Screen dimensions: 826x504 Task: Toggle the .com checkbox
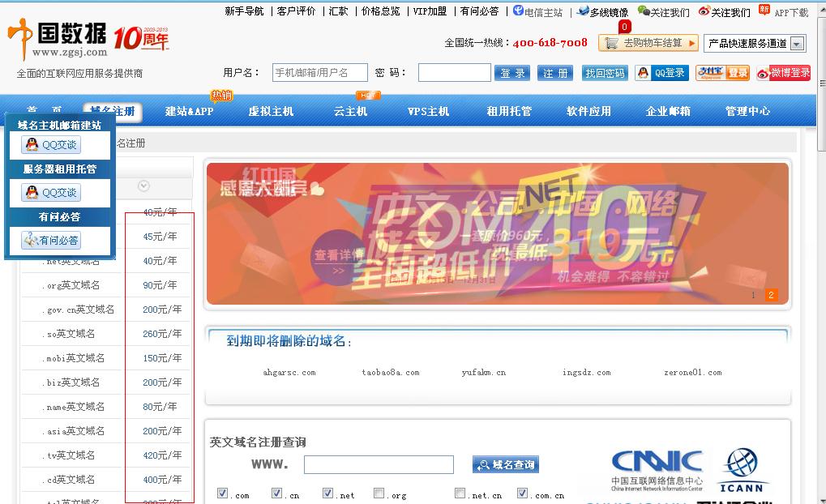click(x=222, y=493)
